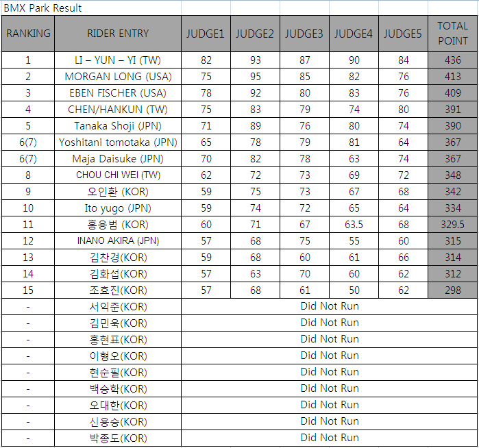Image resolution: width=479 pixels, height=448 pixels.
Task: Select rider 서익준(KOR)
Action: (x=118, y=307)
